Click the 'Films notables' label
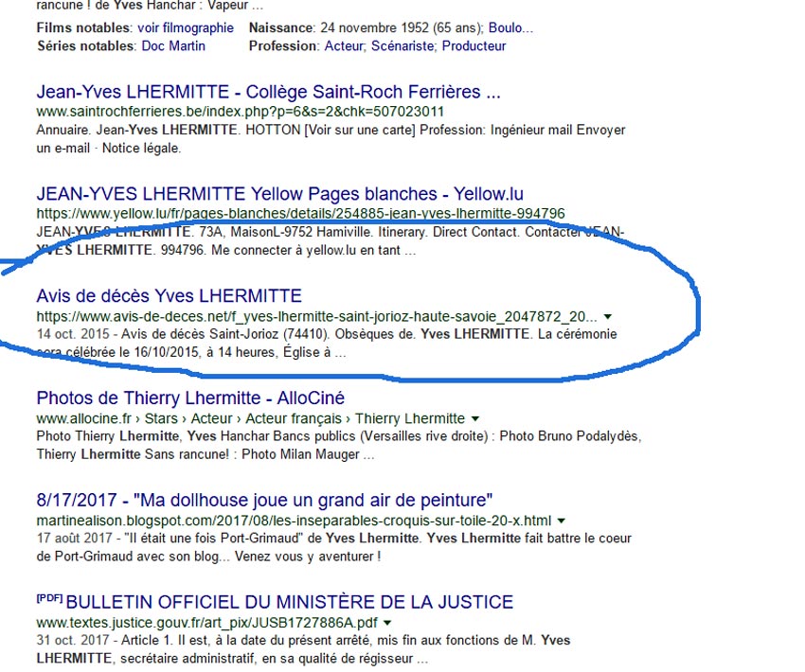Viewport: 805px width, 672px height. pos(84,27)
